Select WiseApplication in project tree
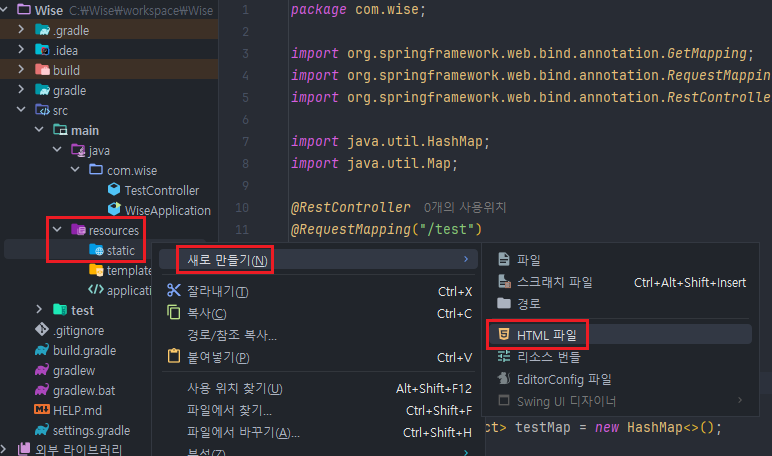 tap(167, 210)
